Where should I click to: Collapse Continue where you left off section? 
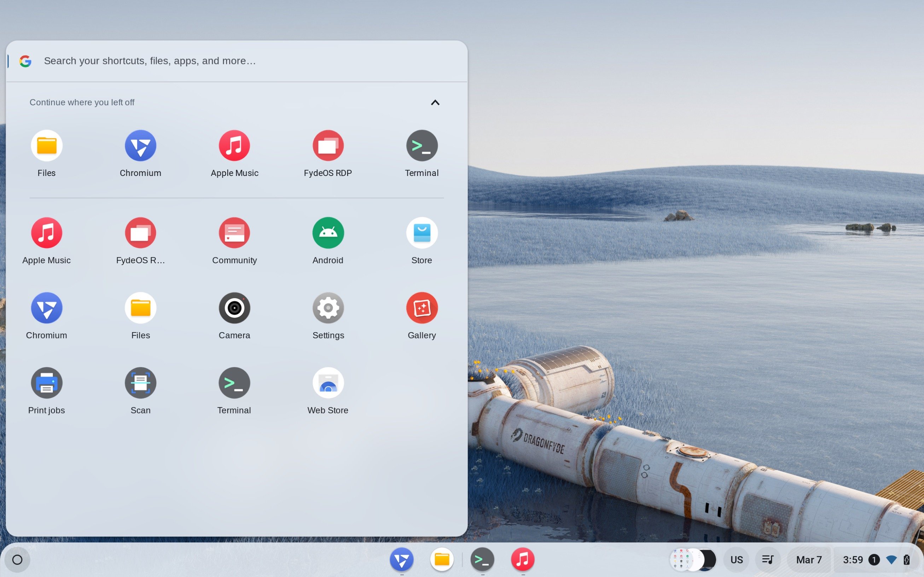pos(435,103)
